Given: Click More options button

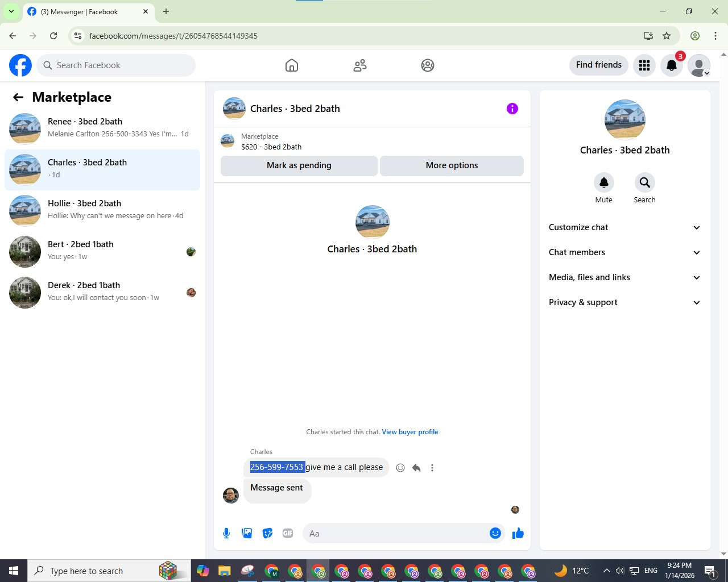Looking at the screenshot, I should click(x=452, y=165).
